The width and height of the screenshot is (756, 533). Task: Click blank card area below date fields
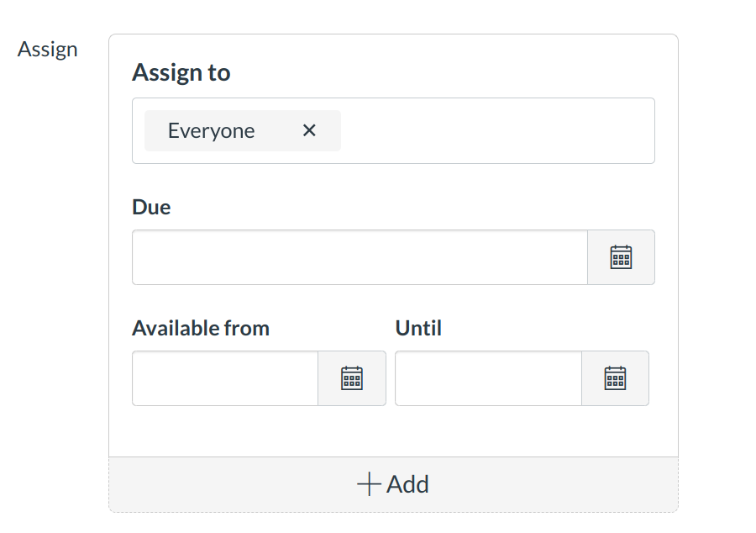(393, 432)
